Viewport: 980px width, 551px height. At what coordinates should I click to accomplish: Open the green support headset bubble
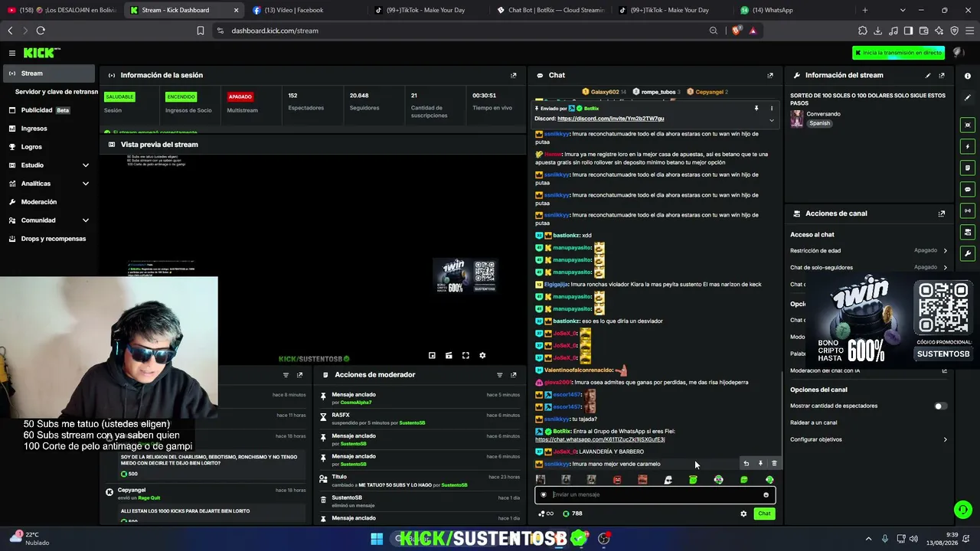coord(963,509)
